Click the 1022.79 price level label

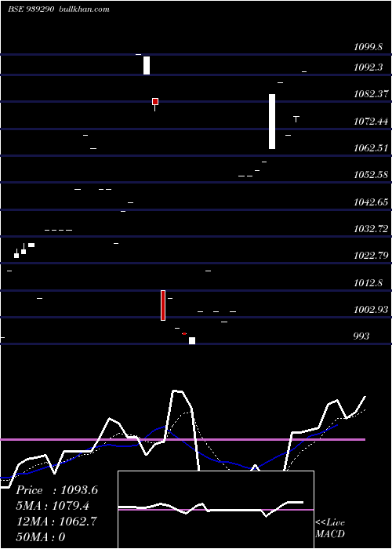point(371,255)
